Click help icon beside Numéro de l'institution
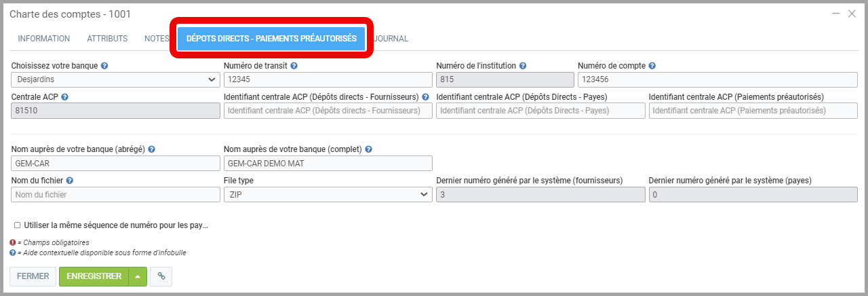Screen dimensions: 868x296 click(x=523, y=66)
